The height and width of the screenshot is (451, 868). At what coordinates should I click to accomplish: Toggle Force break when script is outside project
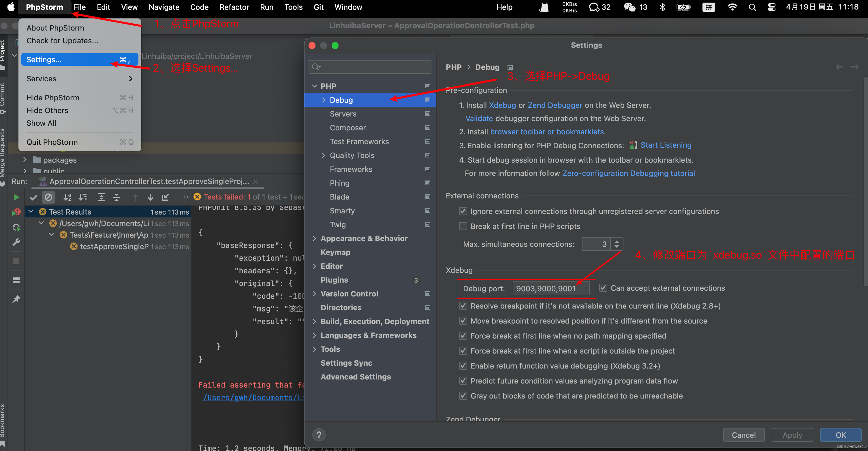[463, 351]
